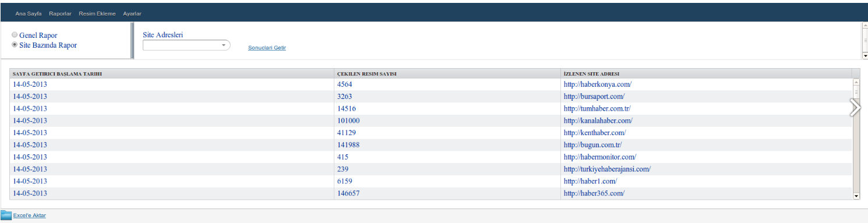The image size is (868, 223).
Task: Open the http://bursaport.com/ address
Action: (594, 97)
